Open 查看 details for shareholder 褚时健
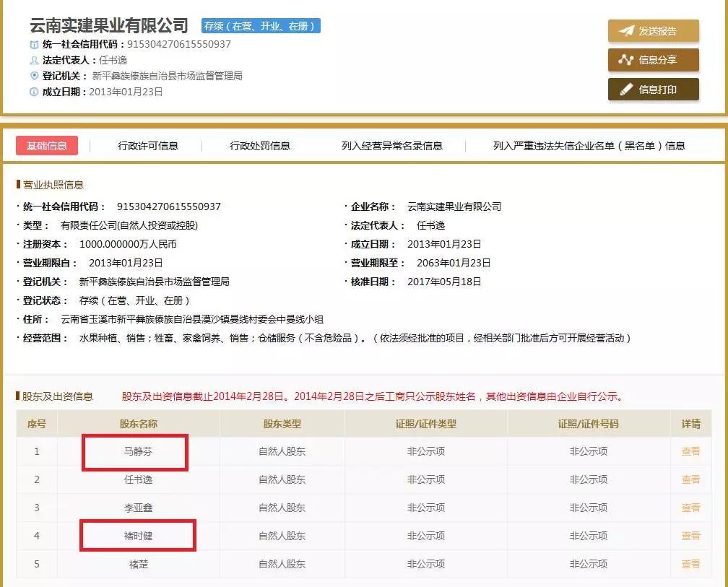This screenshot has height=587, width=728. [x=690, y=536]
